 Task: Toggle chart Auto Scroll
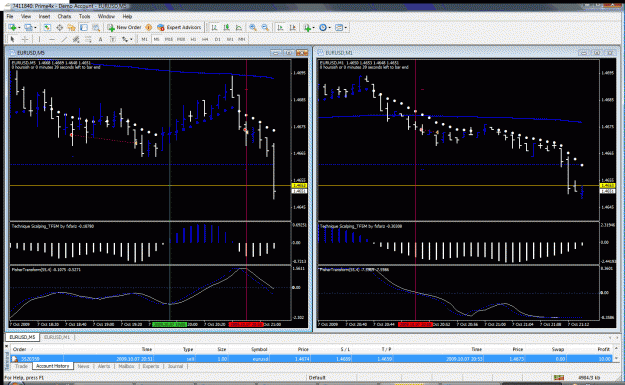click(280, 28)
